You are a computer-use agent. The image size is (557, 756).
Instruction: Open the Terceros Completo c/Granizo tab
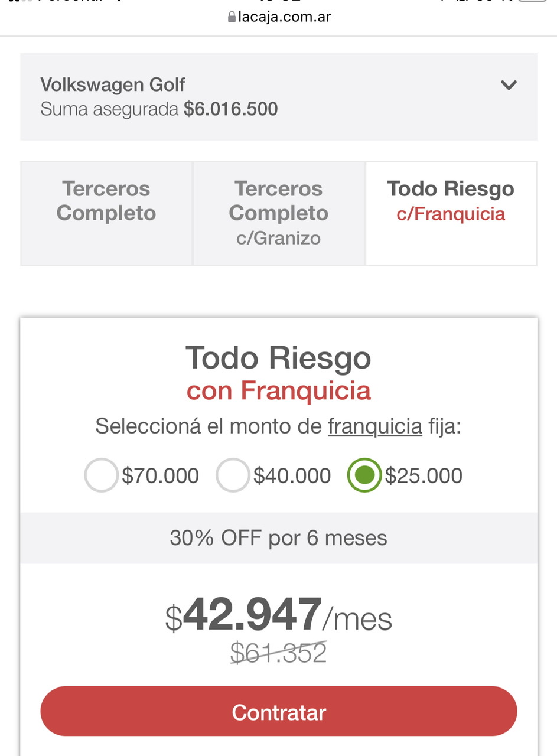pyautogui.click(x=279, y=213)
